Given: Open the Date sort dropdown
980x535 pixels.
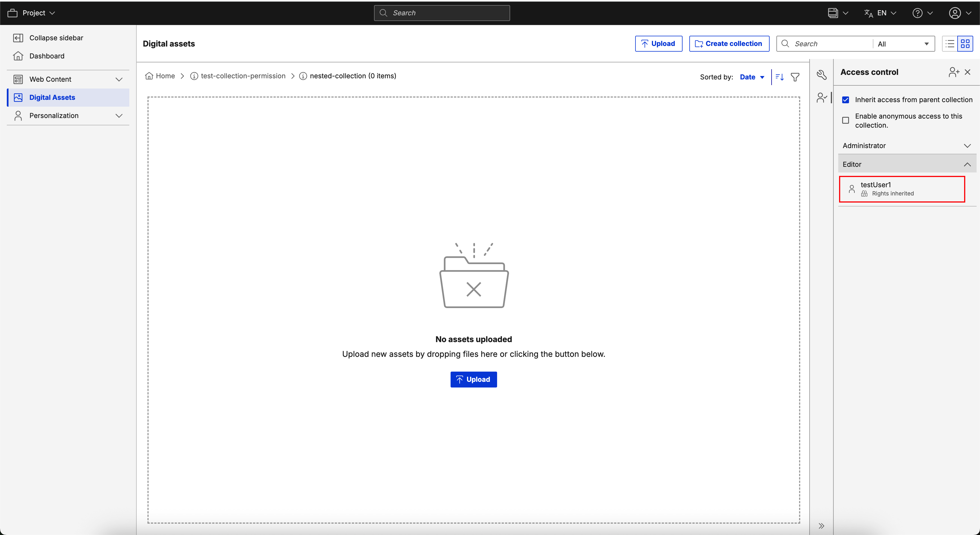Looking at the screenshot, I should (752, 77).
